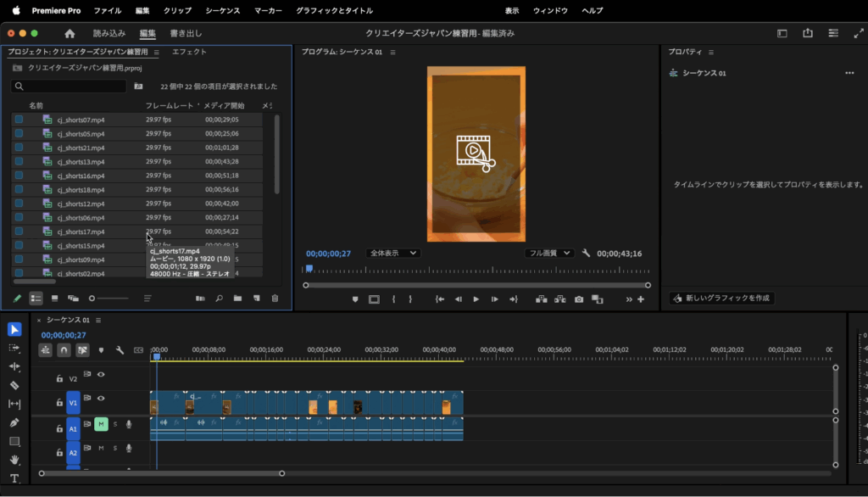Hide track V1 using its eye icon
Image resolution: width=868 pixels, height=497 pixels.
[101, 398]
